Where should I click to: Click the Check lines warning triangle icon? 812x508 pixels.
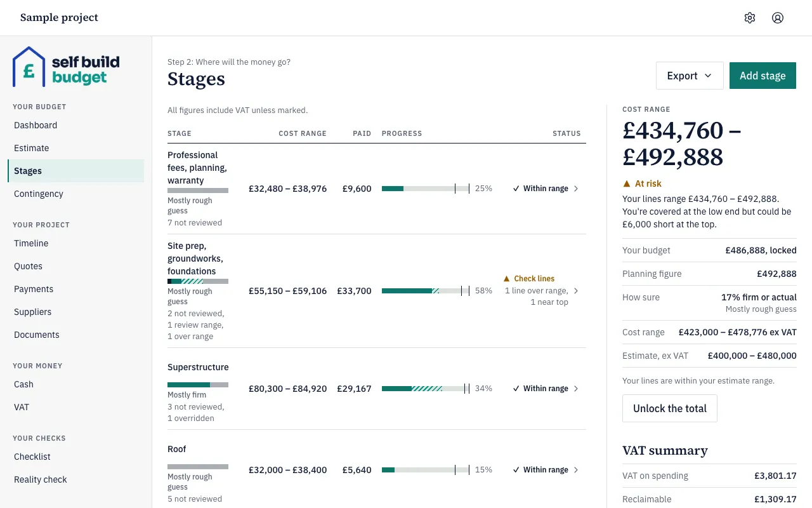(x=506, y=279)
